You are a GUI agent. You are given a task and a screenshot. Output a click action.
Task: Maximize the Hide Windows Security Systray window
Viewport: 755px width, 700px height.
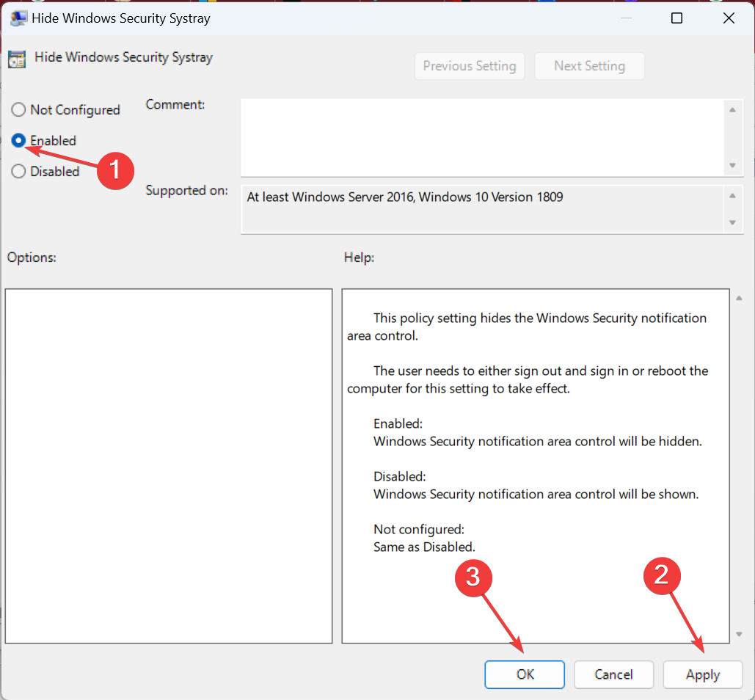(676, 18)
